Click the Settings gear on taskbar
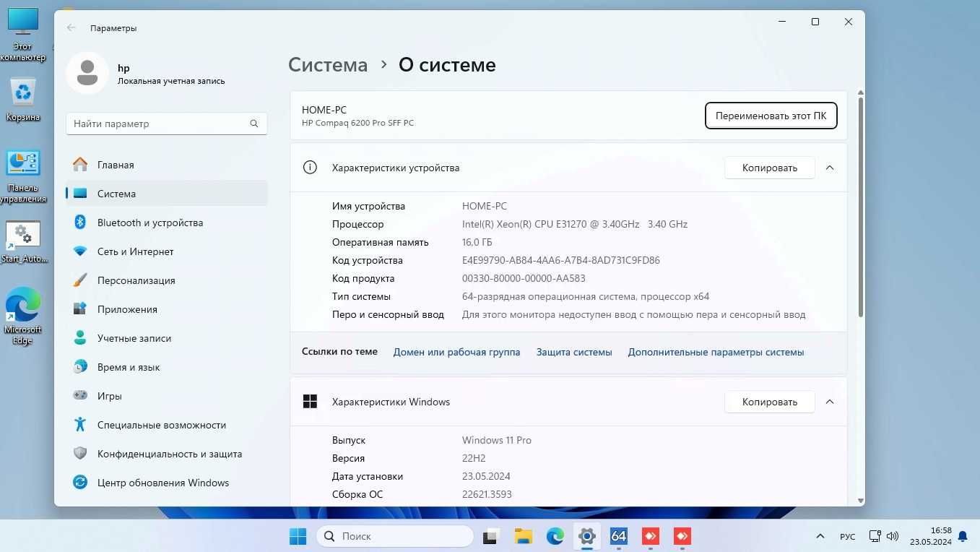The image size is (980, 552). [x=587, y=536]
